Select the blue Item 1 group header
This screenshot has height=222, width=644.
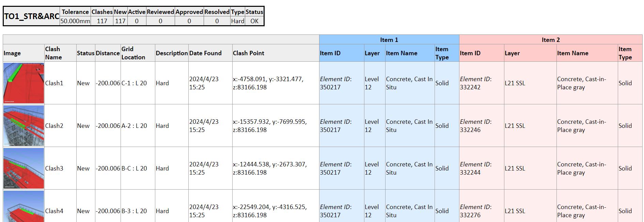[x=389, y=40]
